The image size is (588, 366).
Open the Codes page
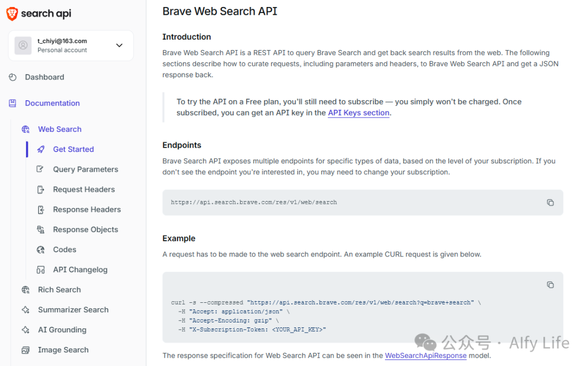(x=64, y=250)
